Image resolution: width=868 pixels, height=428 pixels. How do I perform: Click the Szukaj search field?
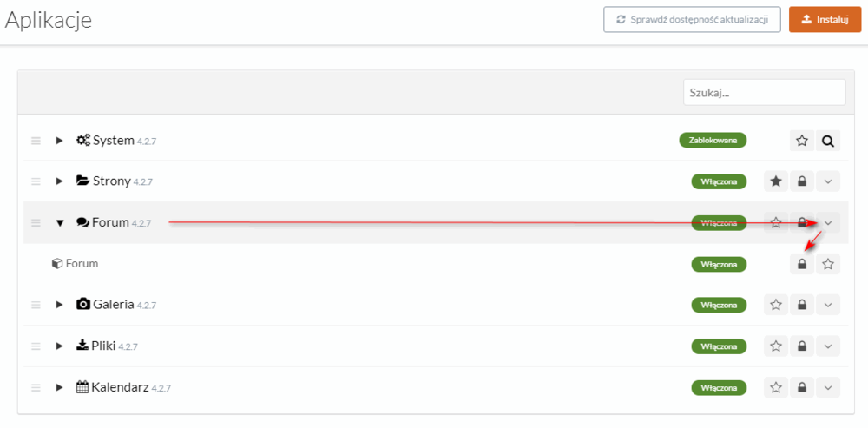[764, 92]
